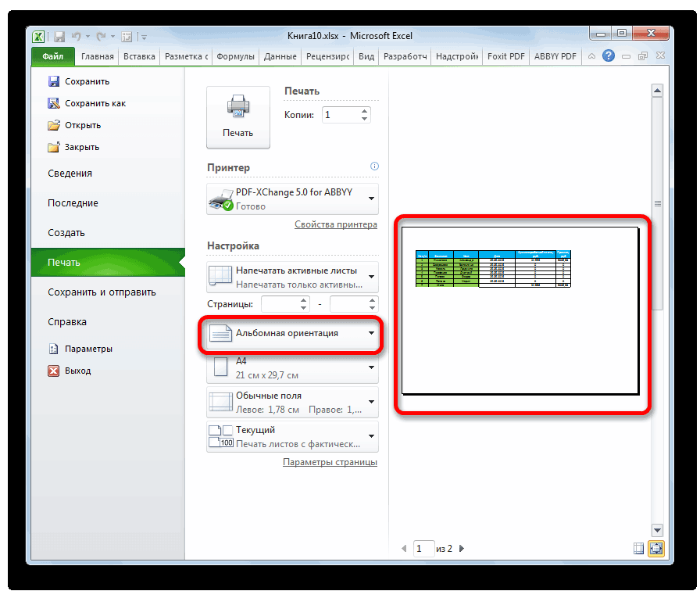Switch to the ABBYY PDF tab
This screenshot has width=700, height=591.
(x=555, y=56)
